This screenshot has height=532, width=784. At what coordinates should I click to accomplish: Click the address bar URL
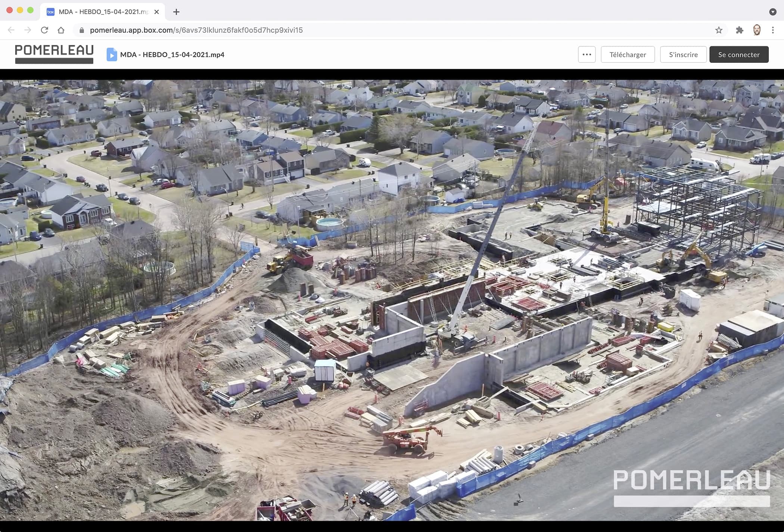(x=196, y=30)
